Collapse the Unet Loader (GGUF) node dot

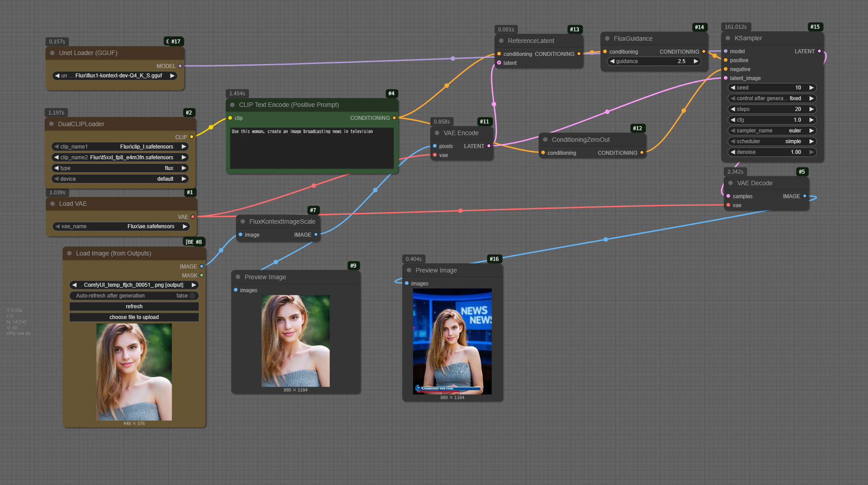(52, 53)
